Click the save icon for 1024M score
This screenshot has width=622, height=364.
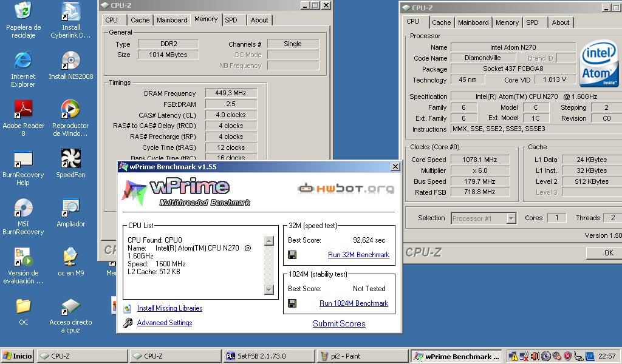(292, 303)
